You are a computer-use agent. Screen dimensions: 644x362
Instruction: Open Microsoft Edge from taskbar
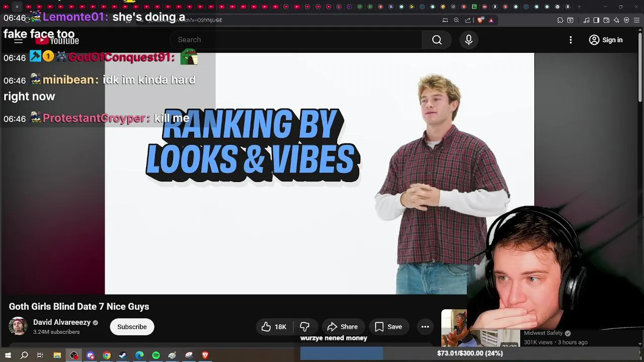139,355
